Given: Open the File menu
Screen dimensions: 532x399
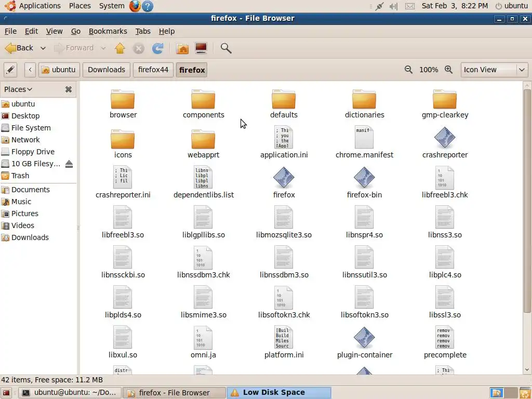Looking at the screenshot, I should [x=10, y=31].
